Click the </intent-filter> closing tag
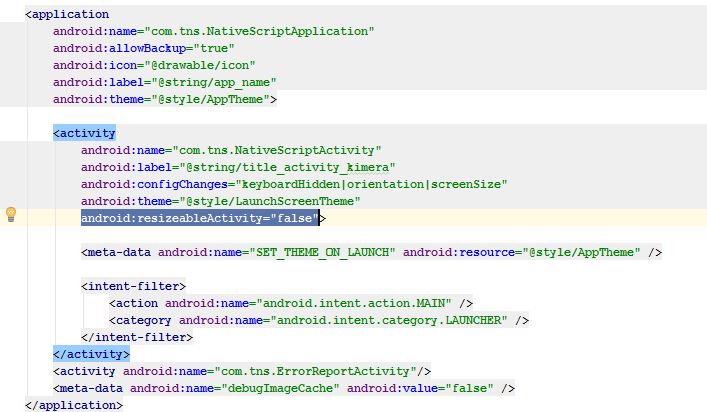 pyautogui.click(x=137, y=337)
